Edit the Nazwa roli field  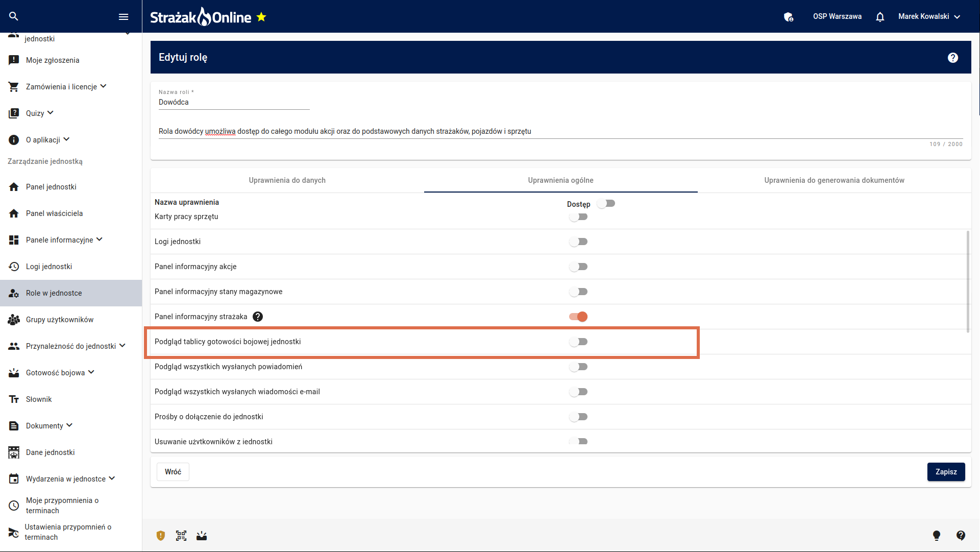coord(234,102)
